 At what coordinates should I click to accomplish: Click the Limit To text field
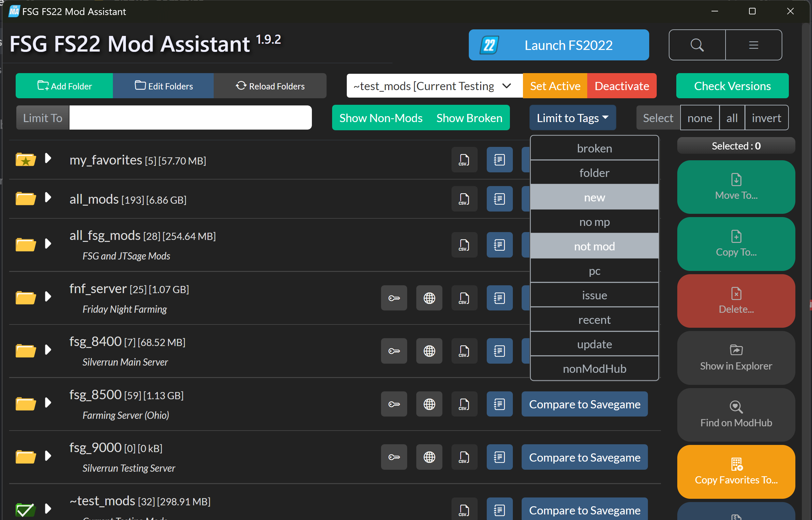[190, 118]
